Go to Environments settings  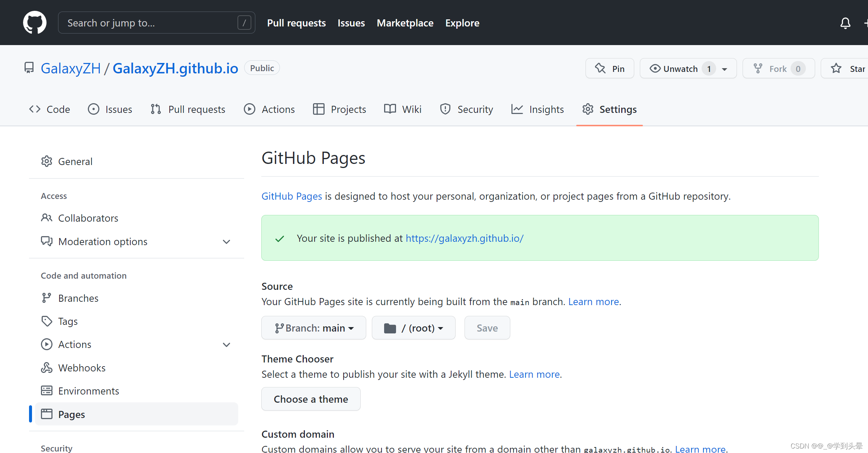pyautogui.click(x=88, y=391)
